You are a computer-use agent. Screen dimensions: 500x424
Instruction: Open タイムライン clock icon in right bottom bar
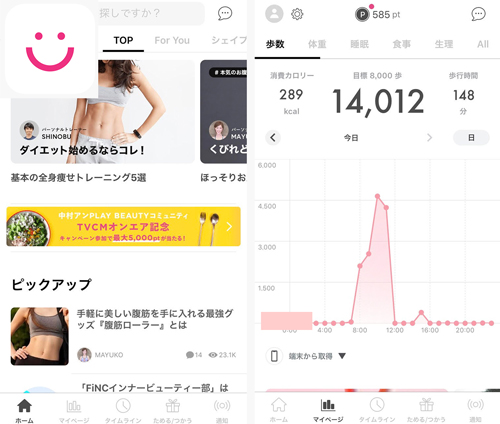[377, 410]
